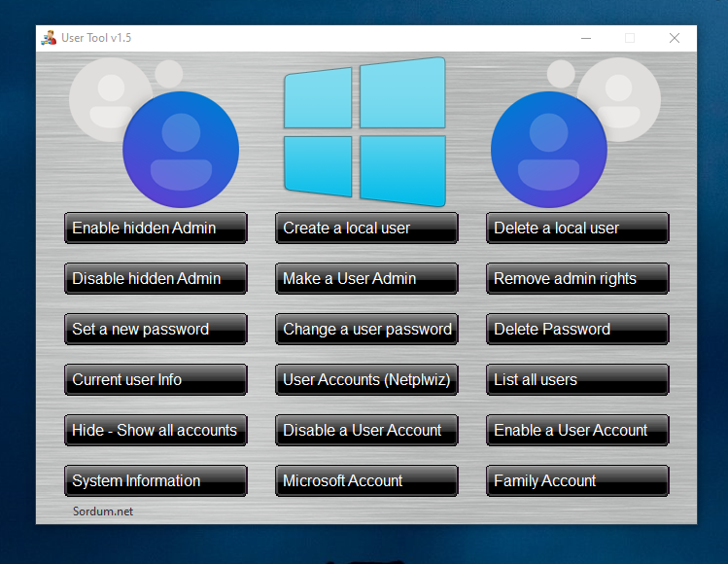Open the Microsoft Account button

click(x=366, y=481)
